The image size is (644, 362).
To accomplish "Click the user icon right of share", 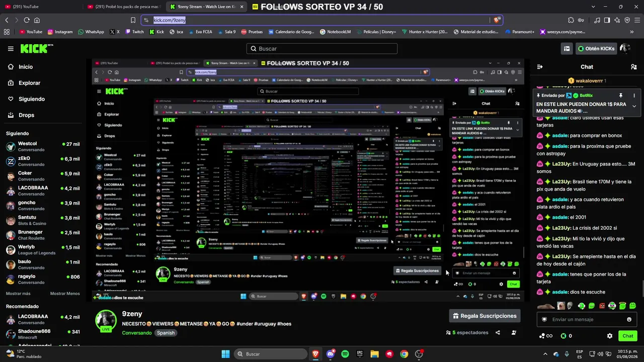I will click(x=514, y=332).
